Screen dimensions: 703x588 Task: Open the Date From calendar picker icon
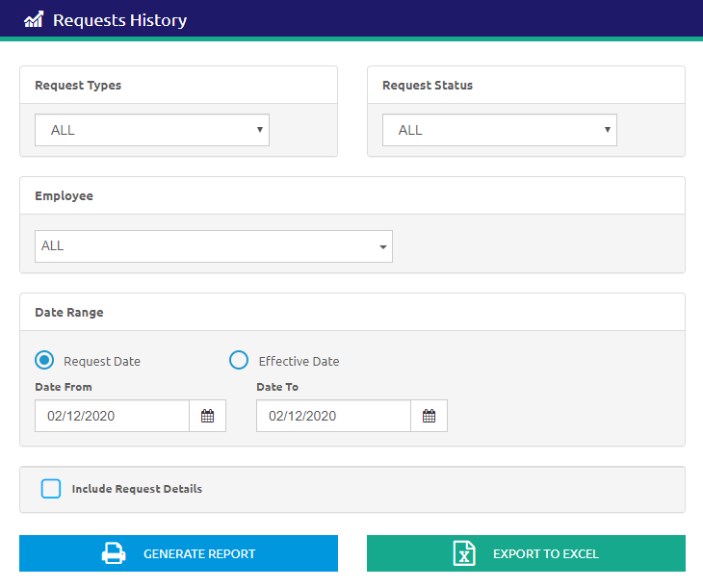tap(207, 416)
